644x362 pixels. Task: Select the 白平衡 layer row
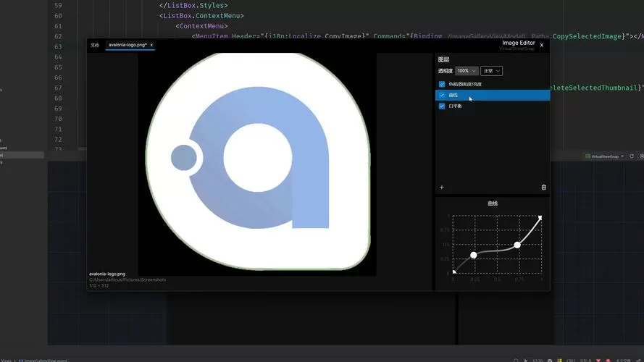tap(493, 106)
